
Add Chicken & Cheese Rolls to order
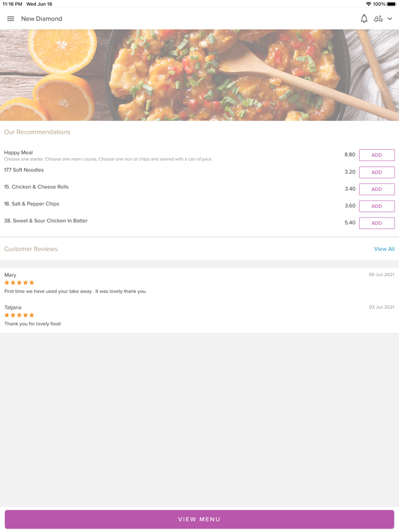[x=376, y=189]
